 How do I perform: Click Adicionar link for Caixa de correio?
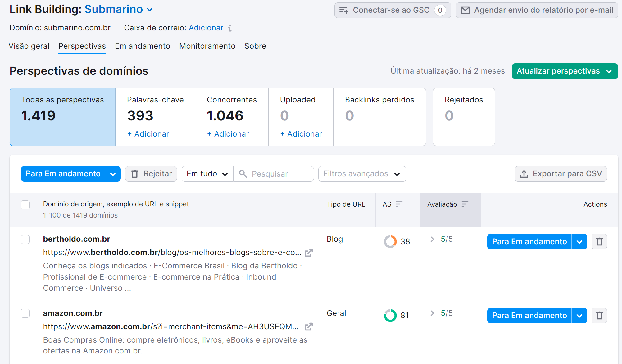pyautogui.click(x=206, y=28)
